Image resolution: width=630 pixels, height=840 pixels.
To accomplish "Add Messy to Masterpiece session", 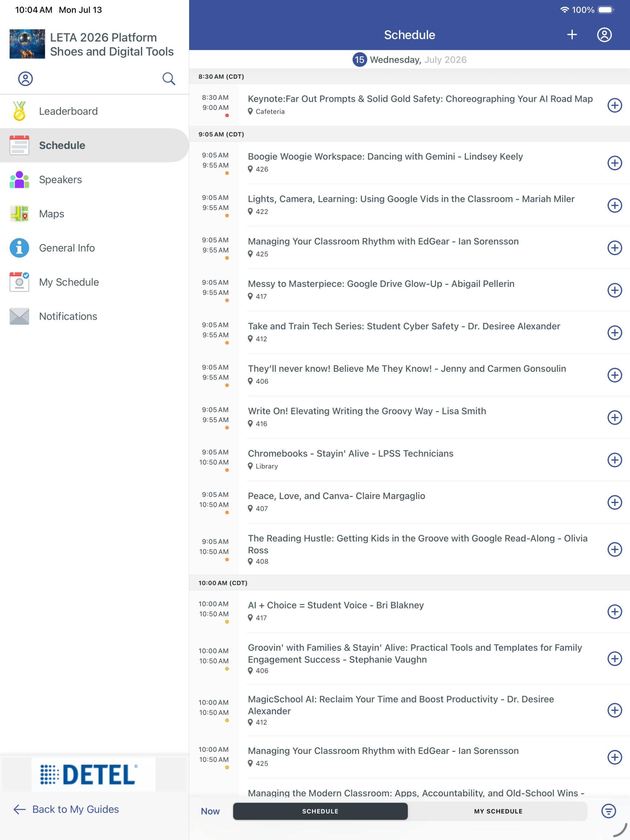I will coord(614,290).
